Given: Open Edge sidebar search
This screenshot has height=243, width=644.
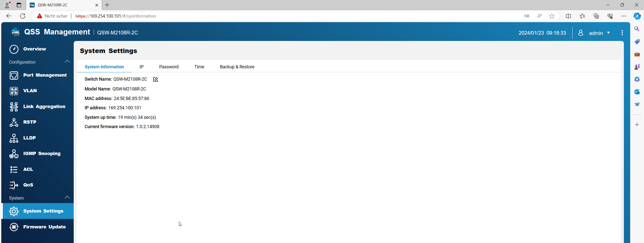Looking at the screenshot, I should 637,29.
